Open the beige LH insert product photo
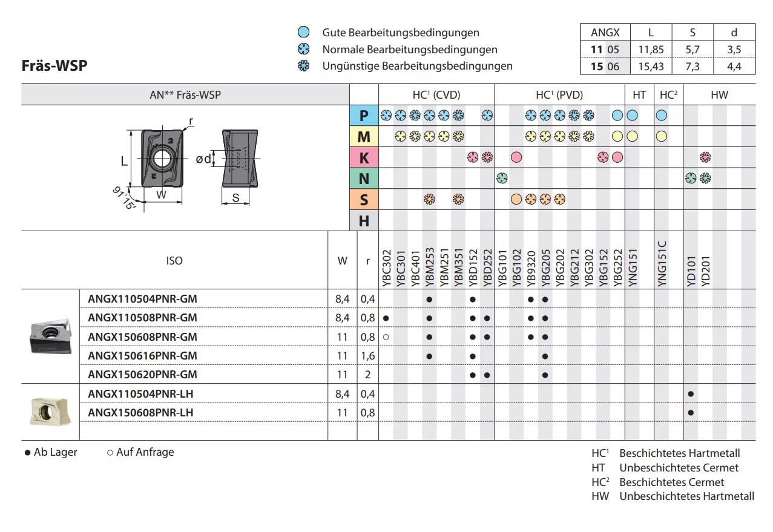773x532 pixels. click(50, 410)
